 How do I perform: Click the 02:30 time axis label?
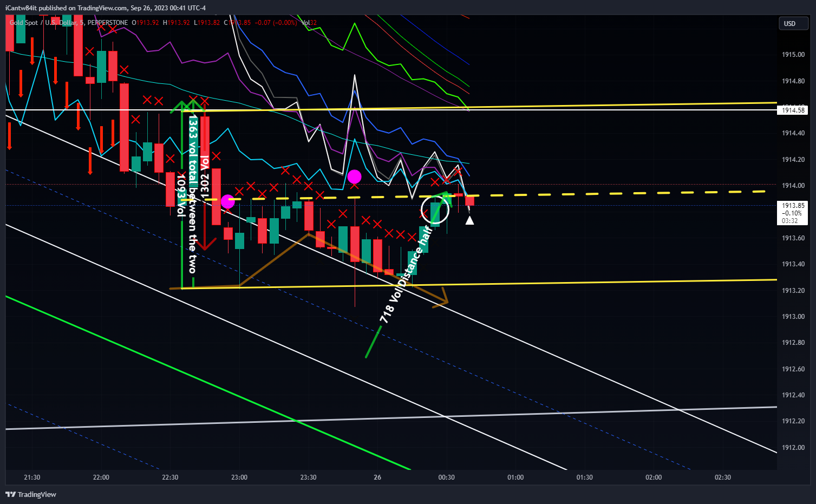click(x=723, y=477)
